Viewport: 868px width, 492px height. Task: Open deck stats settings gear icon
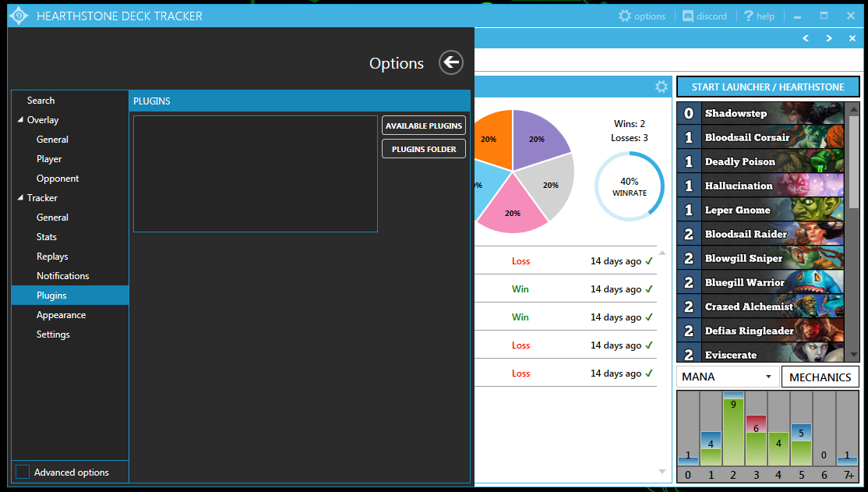pyautogui.click(x=662, y=87)
